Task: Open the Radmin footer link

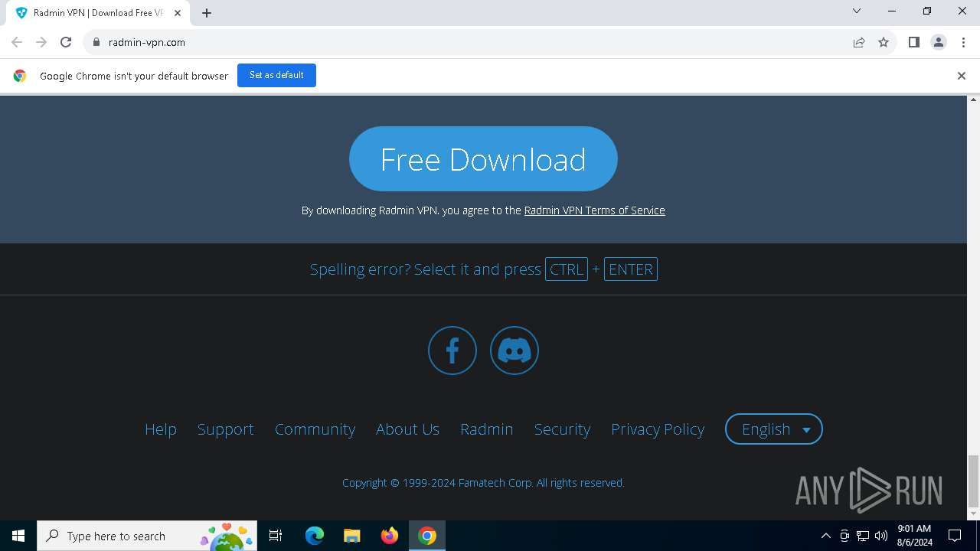Action: click(487, 429)
